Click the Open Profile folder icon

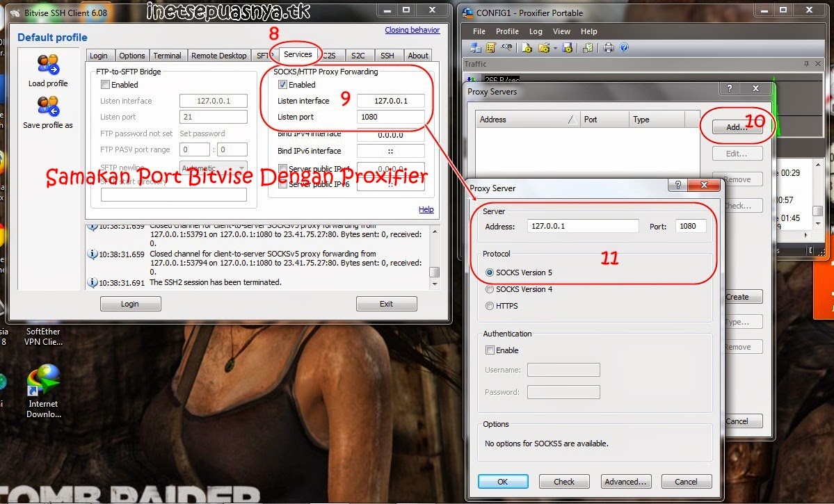543,48
